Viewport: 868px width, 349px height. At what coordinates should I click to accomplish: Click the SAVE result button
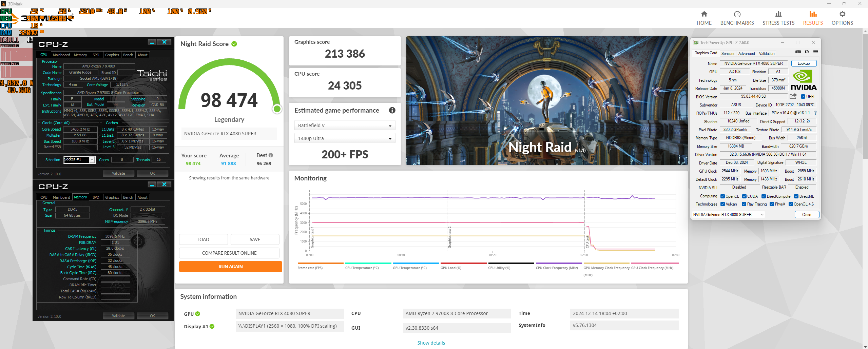(255, 239)
